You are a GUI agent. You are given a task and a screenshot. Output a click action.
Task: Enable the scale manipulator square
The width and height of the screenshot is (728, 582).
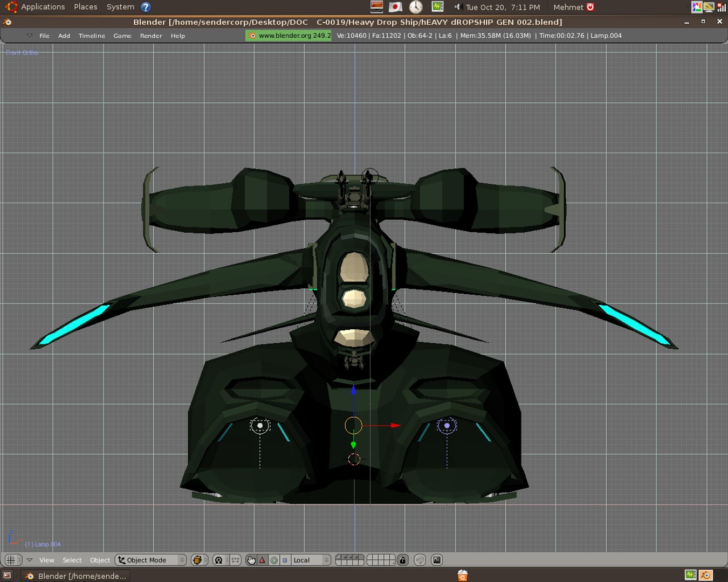tap(285, 560)
